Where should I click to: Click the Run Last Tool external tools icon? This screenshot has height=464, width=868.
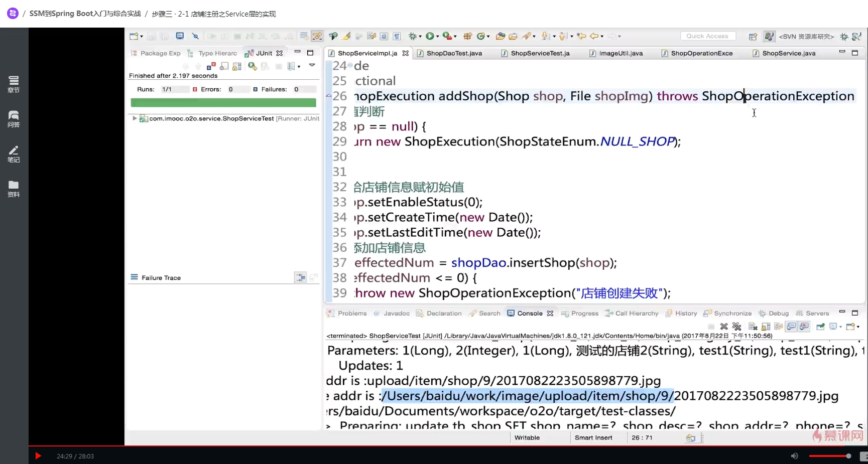pyautogui.click(x=446, y=36)
